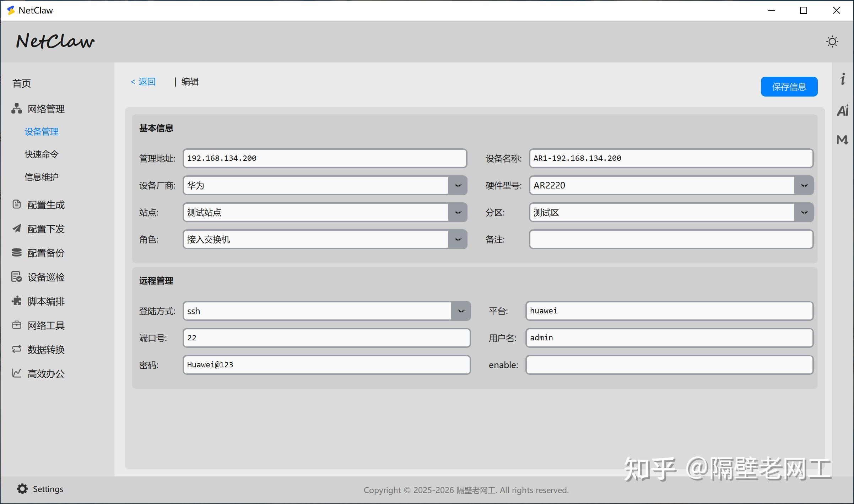854x504 pixels.
Task: Open the 硬件型号 dropdown arrow
Action: coord(804,185)
